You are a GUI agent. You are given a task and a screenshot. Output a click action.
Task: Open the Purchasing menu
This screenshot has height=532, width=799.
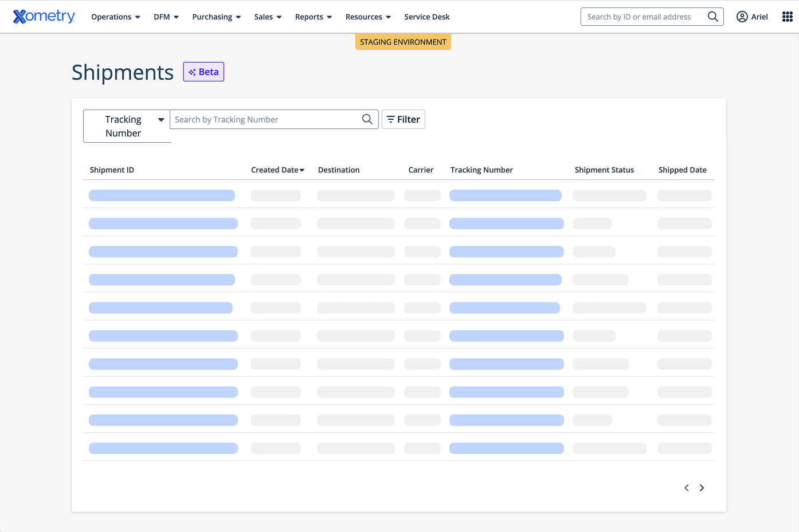click(x=216, y=17)
